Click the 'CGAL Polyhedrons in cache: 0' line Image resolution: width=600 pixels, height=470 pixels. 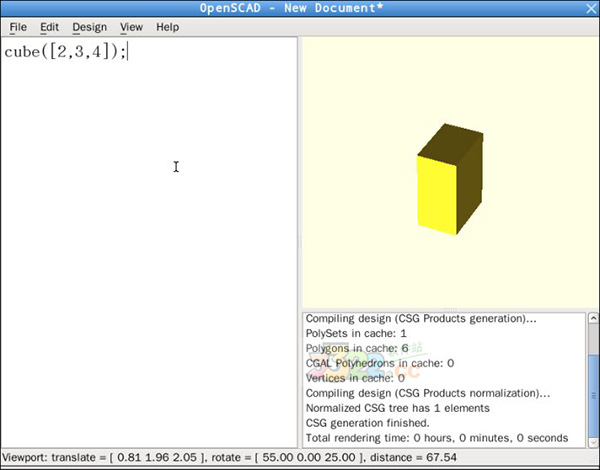pyautogui.click(x=380, y=363)
